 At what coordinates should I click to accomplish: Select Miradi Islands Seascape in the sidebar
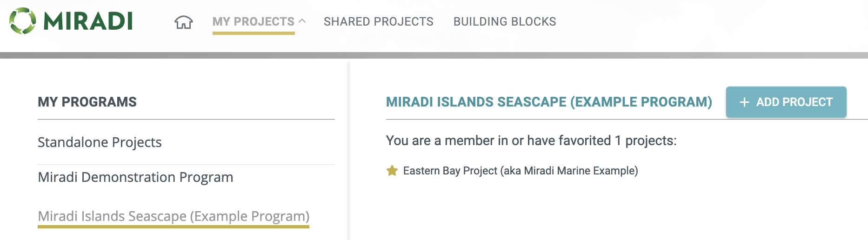coord(174,216)
